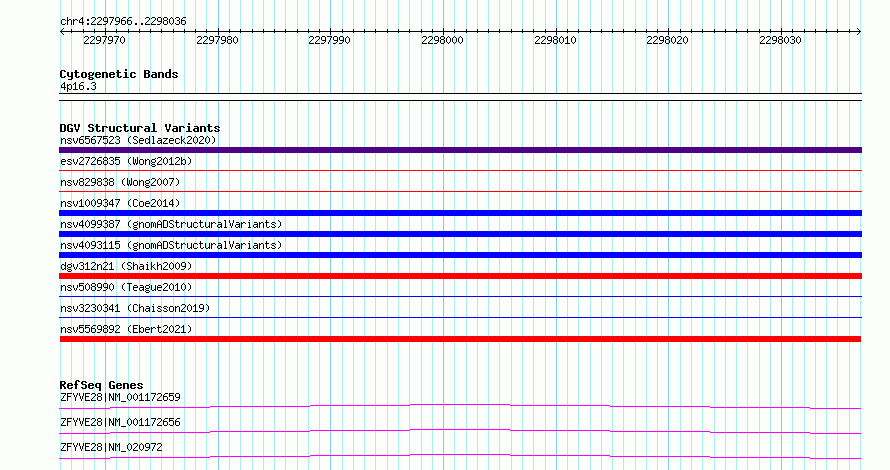
Task: Select variant label nsv6567523 (Sedlazeck2020)
Action: pos(138,140)
